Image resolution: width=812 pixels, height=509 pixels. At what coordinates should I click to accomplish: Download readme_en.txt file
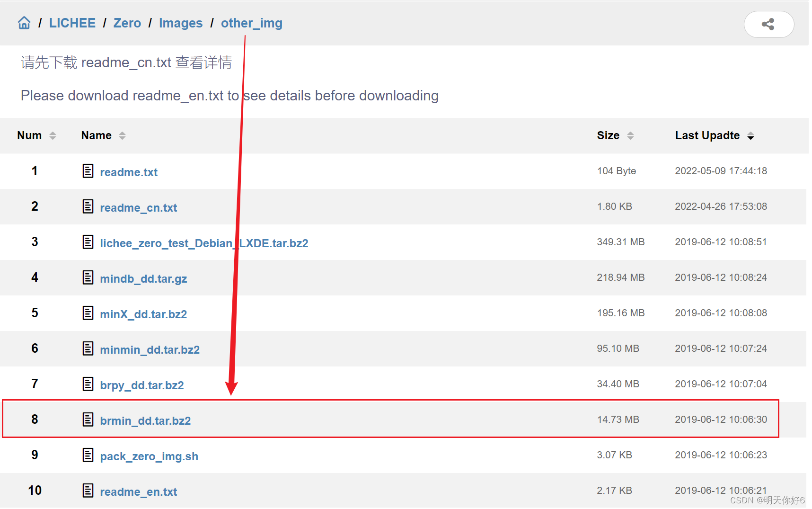pos(139,492)
